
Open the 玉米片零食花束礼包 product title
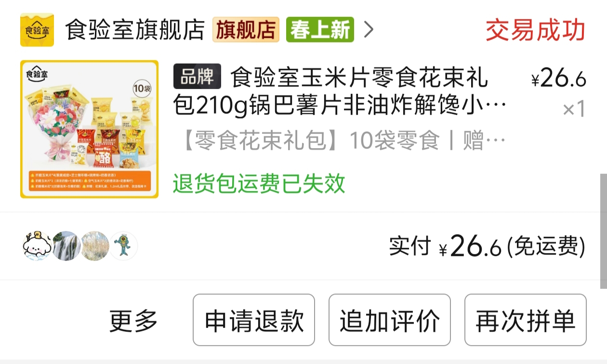click(340, 92)
